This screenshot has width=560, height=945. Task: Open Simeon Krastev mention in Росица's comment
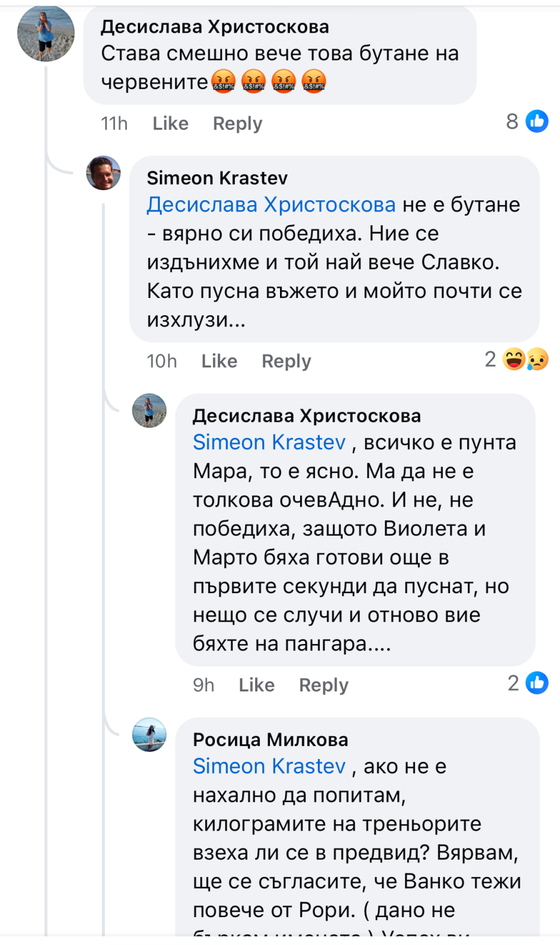pos(269,767)
